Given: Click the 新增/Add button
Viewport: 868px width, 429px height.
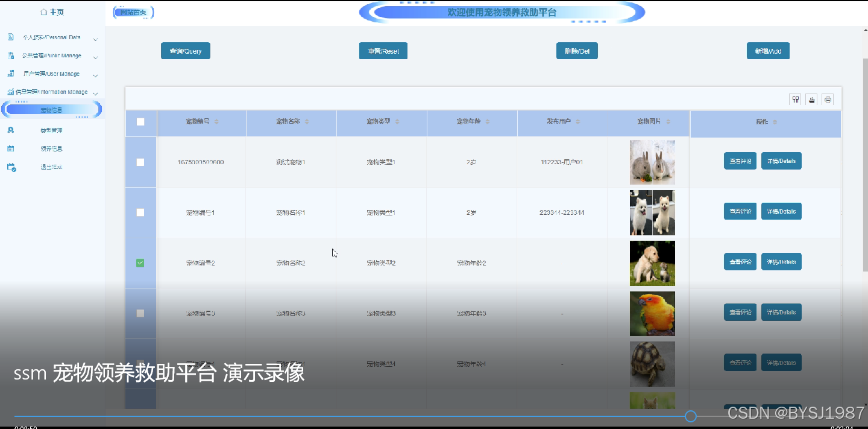Looking at the screenshot, I should click(768, 51).
